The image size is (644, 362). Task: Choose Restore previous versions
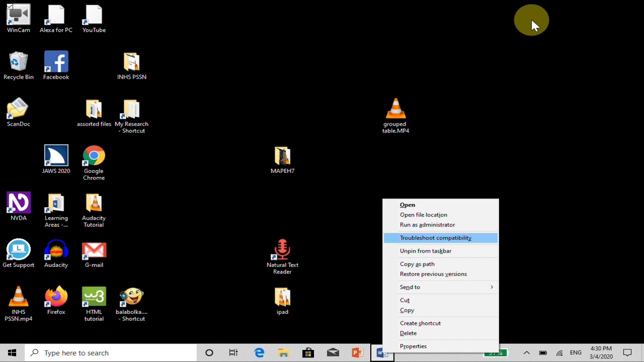440,274
